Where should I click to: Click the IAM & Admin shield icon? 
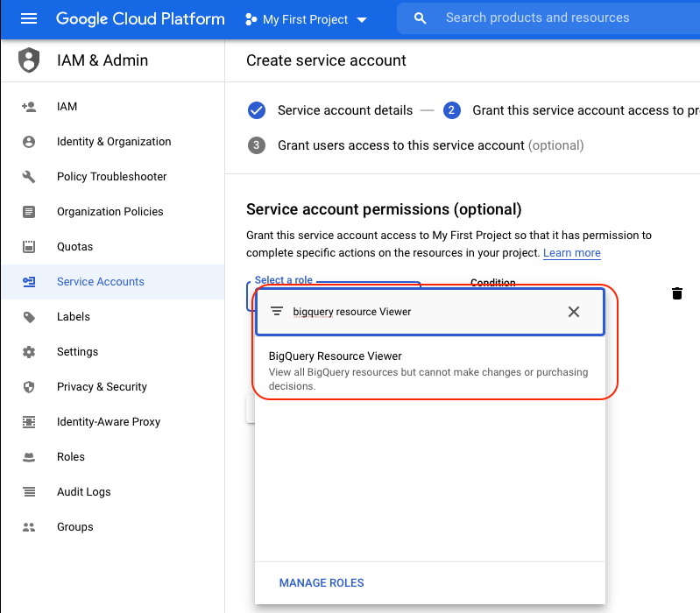[29, 60]
